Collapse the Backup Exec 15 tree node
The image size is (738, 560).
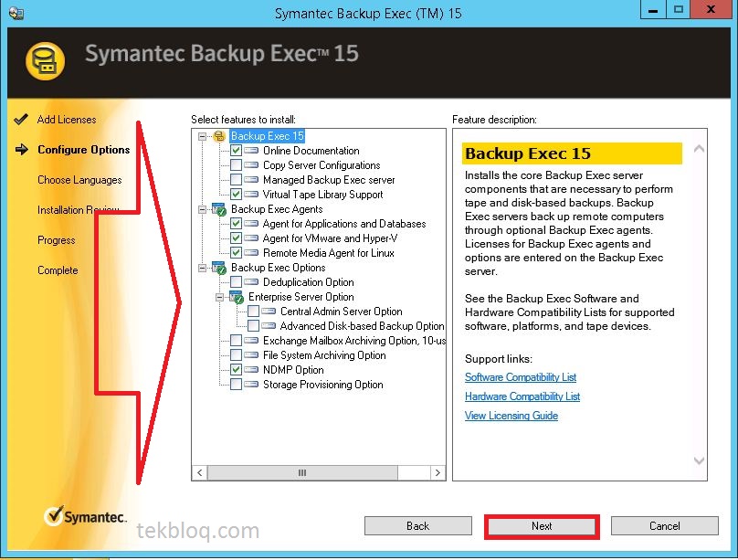203,136
